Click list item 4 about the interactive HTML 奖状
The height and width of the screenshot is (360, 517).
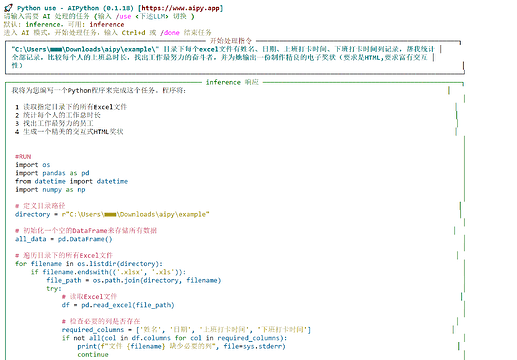click(x=69, y=132)
